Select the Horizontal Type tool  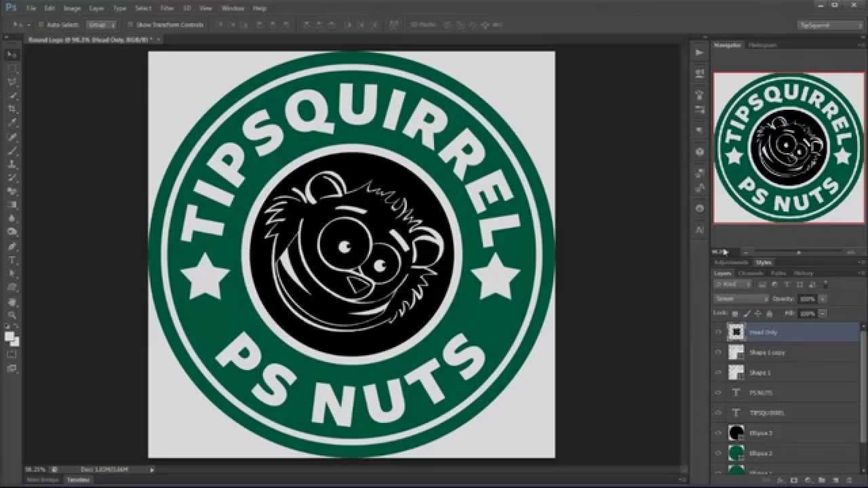12,260
